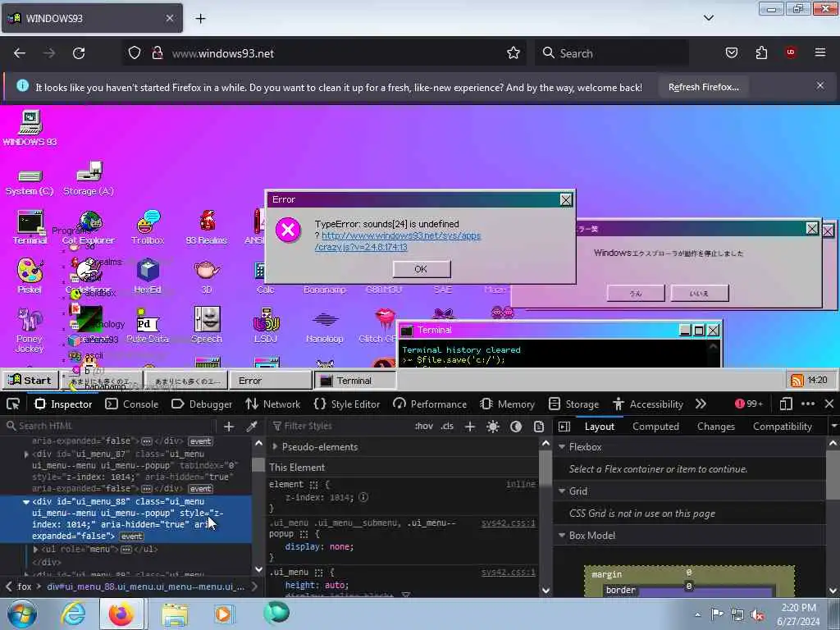Toggle the 3-pane inspector layout

pos(564,427)
